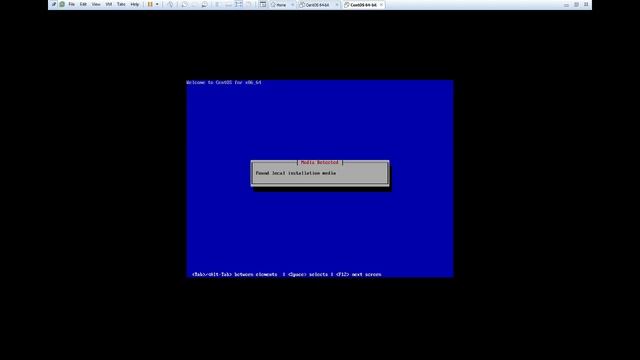This screenshot has height=360, width=640.
Task: Minimize the VMware window
Action: [x=567, y=4]
